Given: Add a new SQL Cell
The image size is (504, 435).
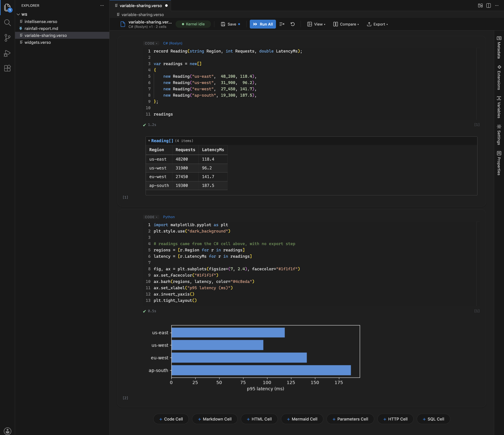Looking at the screenshot, I should tap(433, 419).
